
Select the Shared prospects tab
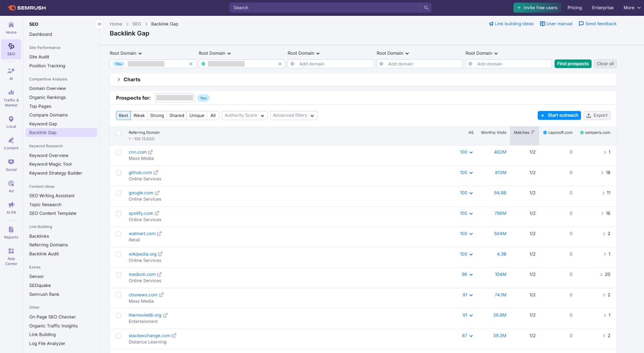(177, 116)
